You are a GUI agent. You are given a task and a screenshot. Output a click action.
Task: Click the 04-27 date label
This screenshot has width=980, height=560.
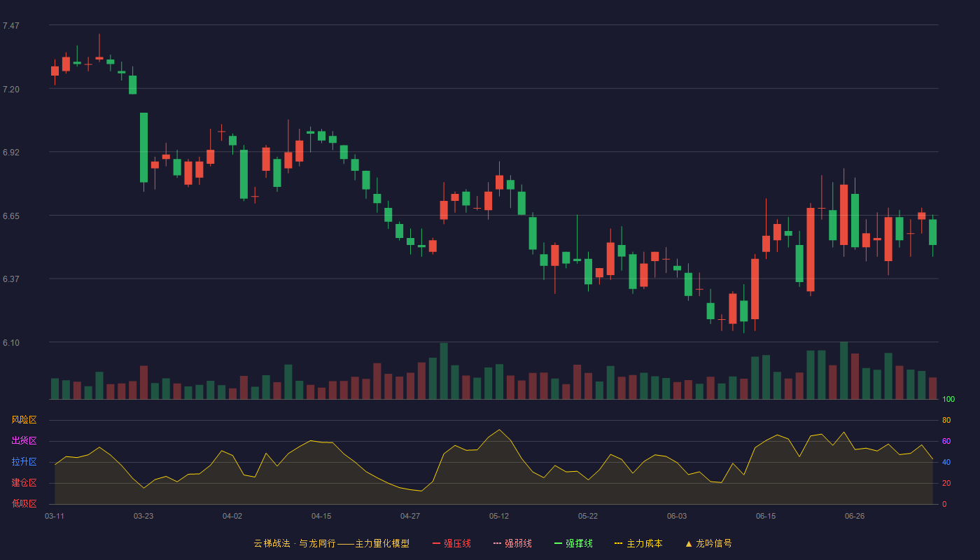pyautogui.click(x=410, y=516)
